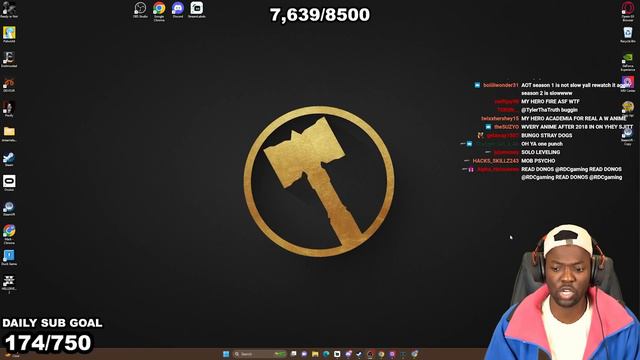
Task: Open the Google Chrome shortcut at the top of the desktop
Action: (x=159, y=11)
